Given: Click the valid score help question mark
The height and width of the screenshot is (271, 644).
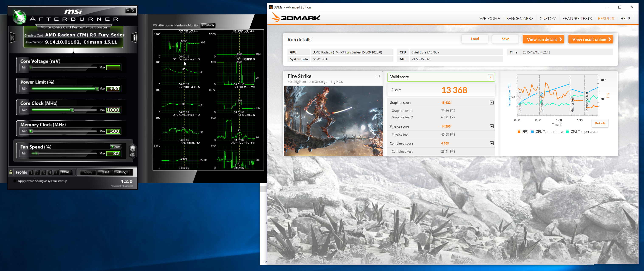Looking at the screenshot, I should pos(490,77).
